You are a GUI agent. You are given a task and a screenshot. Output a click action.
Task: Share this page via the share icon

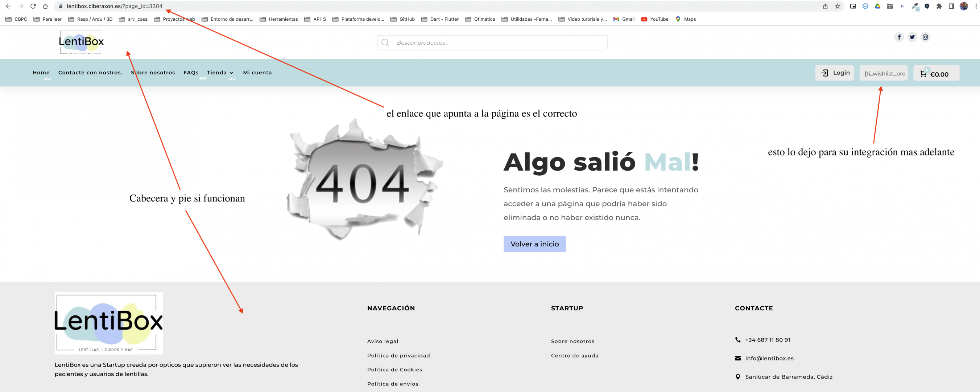825,6
